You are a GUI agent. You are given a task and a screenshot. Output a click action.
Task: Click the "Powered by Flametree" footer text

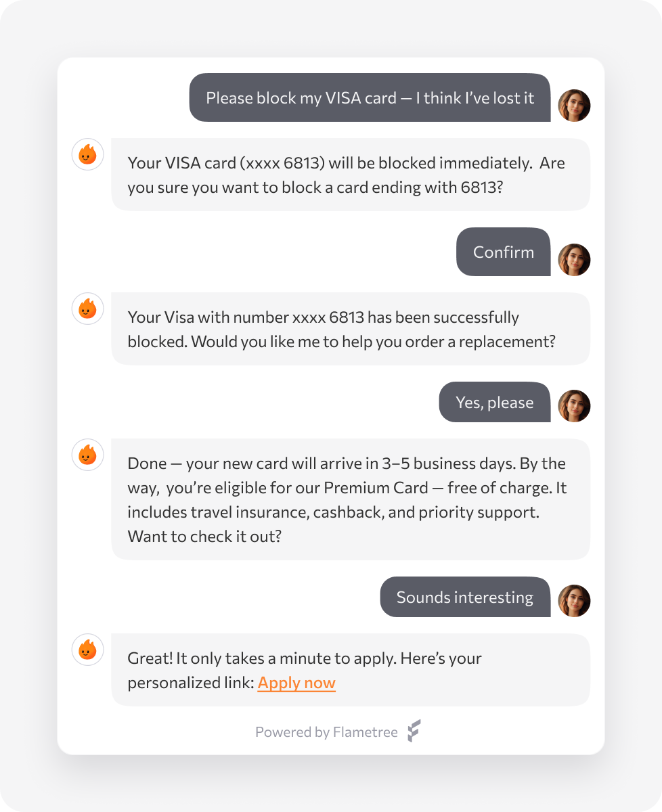tap(326, 732)
